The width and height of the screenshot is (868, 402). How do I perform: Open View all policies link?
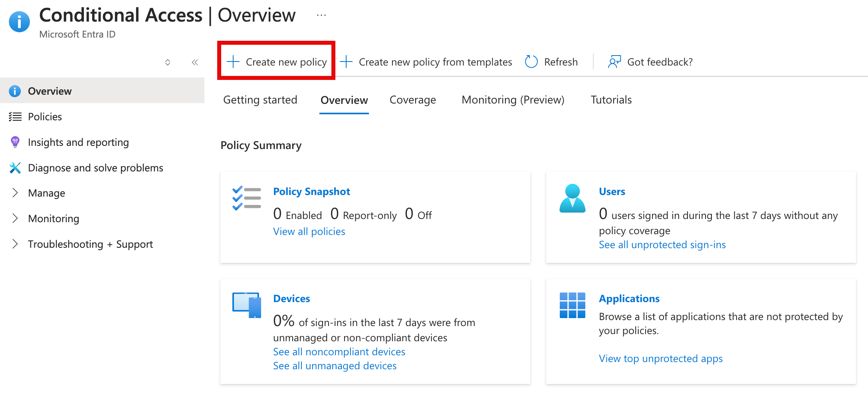tap(309, 231)
